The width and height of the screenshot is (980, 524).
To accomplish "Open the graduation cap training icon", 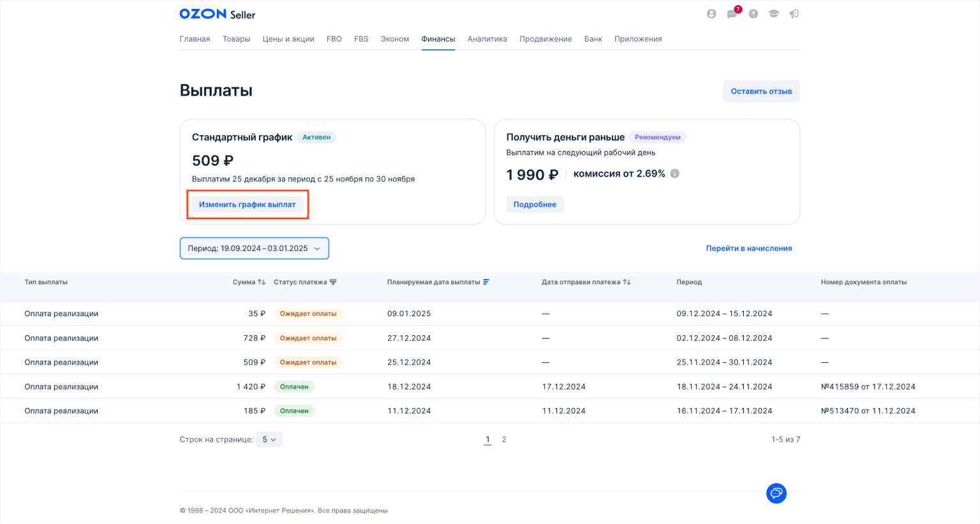I will click(x=774, y=13).
